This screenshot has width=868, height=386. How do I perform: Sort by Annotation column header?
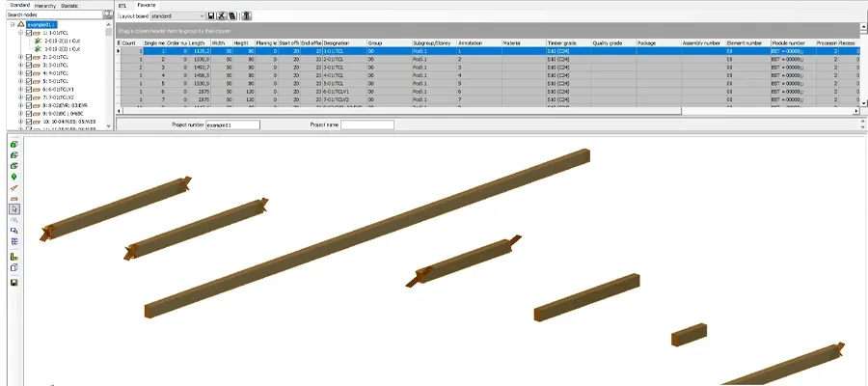coord(479,43)
